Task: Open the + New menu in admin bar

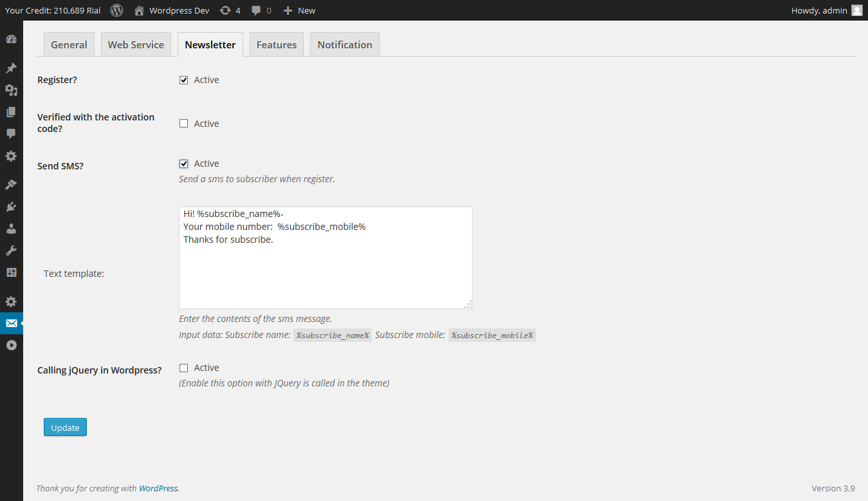Action: (299, 10)
